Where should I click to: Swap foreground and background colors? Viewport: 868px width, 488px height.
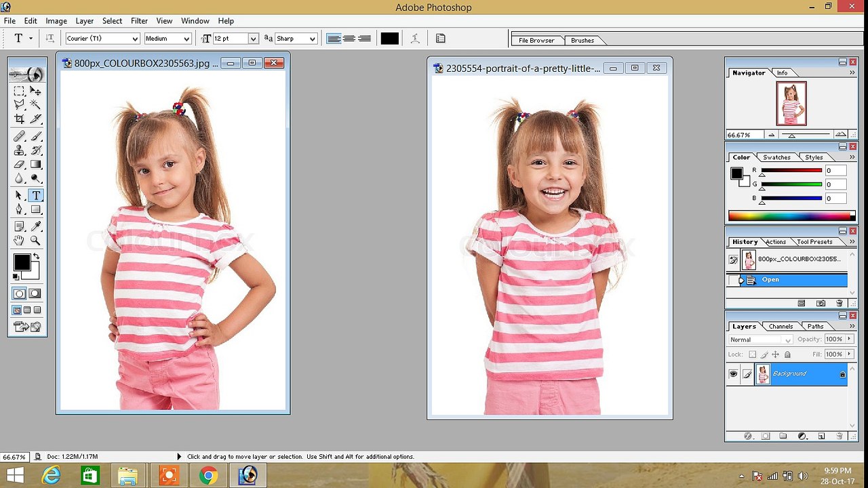click(x=37, y=256)
